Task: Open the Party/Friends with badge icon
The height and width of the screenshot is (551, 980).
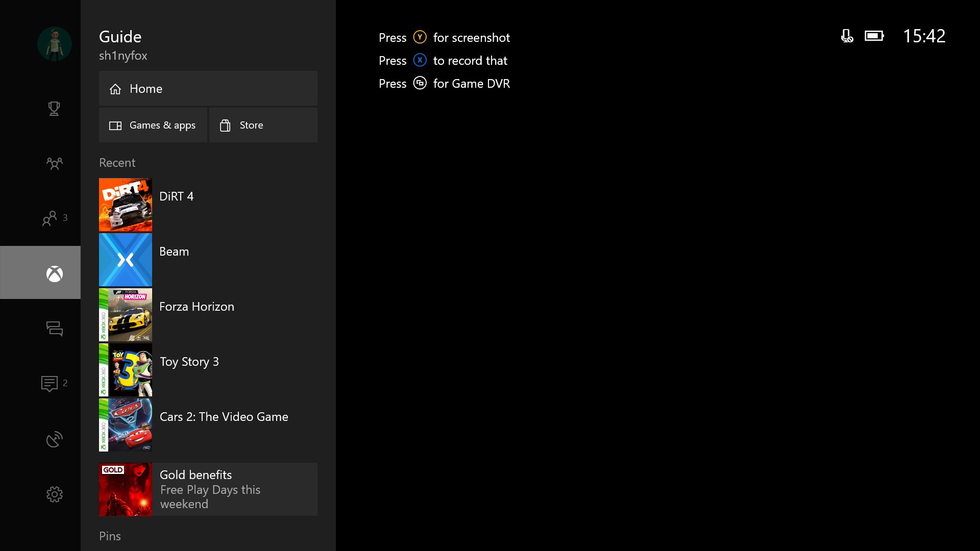Action: pos(54,218)
